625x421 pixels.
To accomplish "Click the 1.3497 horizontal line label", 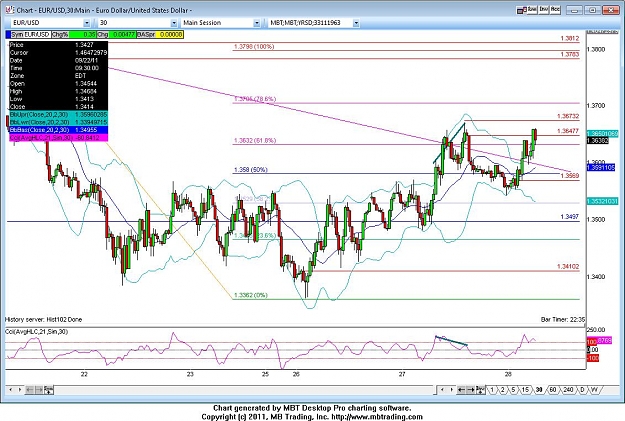I will (569, 217).
